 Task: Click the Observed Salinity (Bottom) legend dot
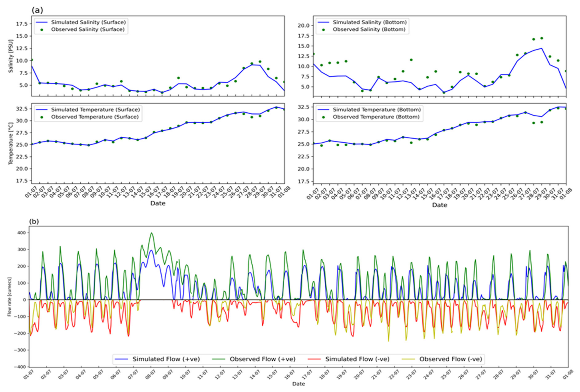[323, 30]
